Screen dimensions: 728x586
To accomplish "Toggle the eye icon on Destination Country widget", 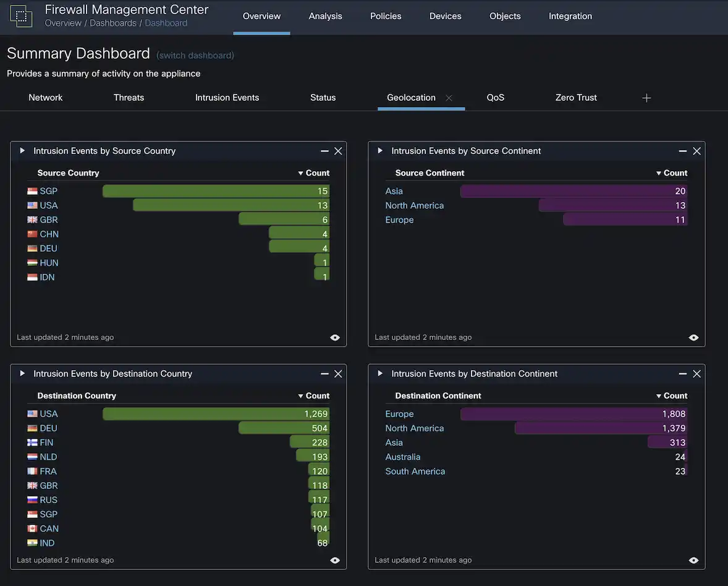I will point(335,560).
